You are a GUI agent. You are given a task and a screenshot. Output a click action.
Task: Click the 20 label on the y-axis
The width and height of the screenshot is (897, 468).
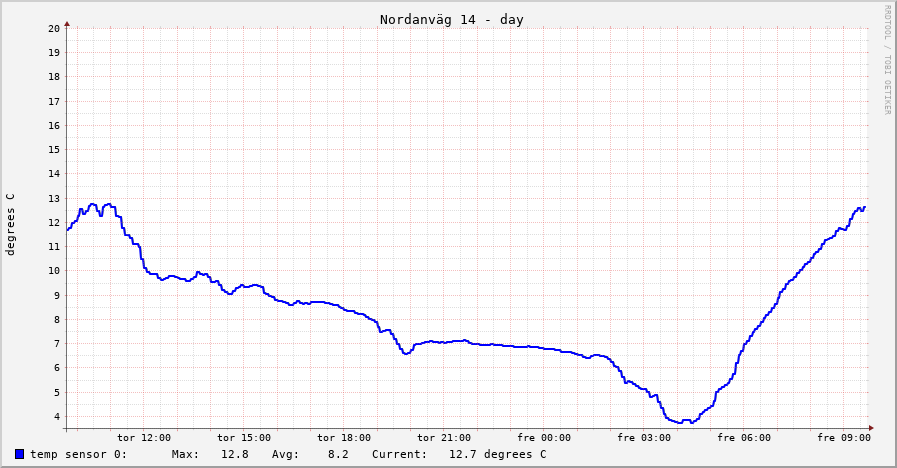[x=54, y=28]
